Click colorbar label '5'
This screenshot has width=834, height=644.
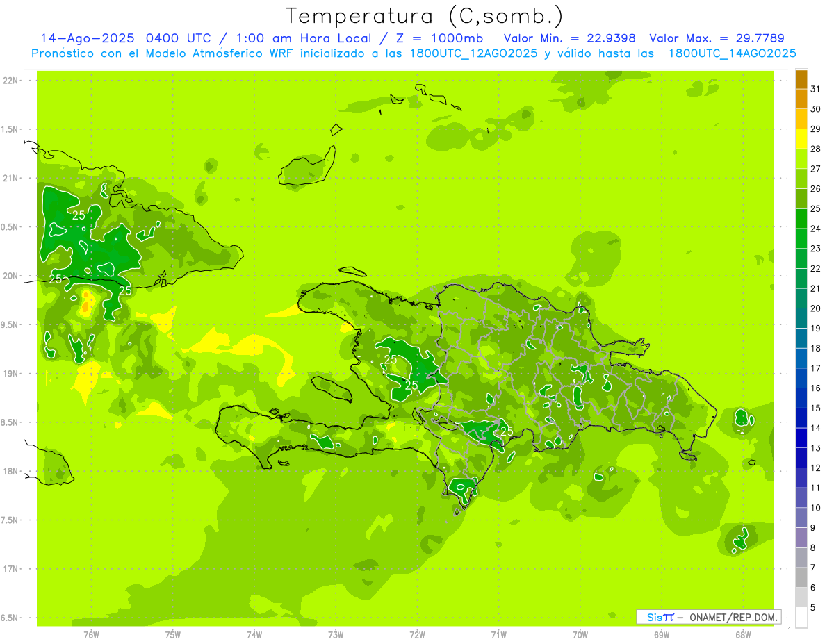[x=813, y=608]
